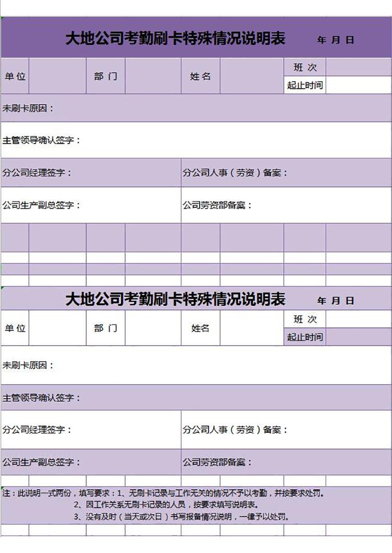
Task: Click the 主管领导确认签字 row in the top form
Action: click(196, 140)
